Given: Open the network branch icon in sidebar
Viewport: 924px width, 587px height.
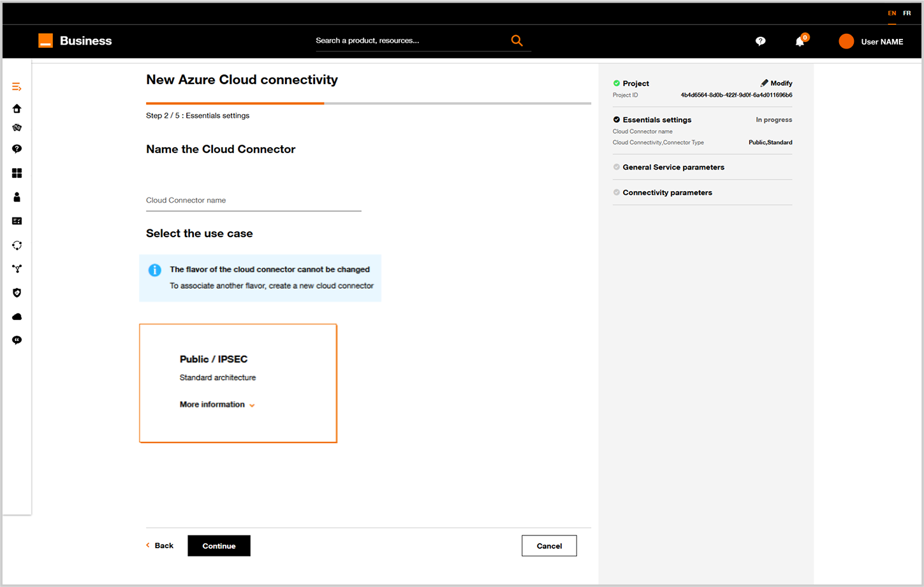Looking at the screenshot, I should 17,269.
